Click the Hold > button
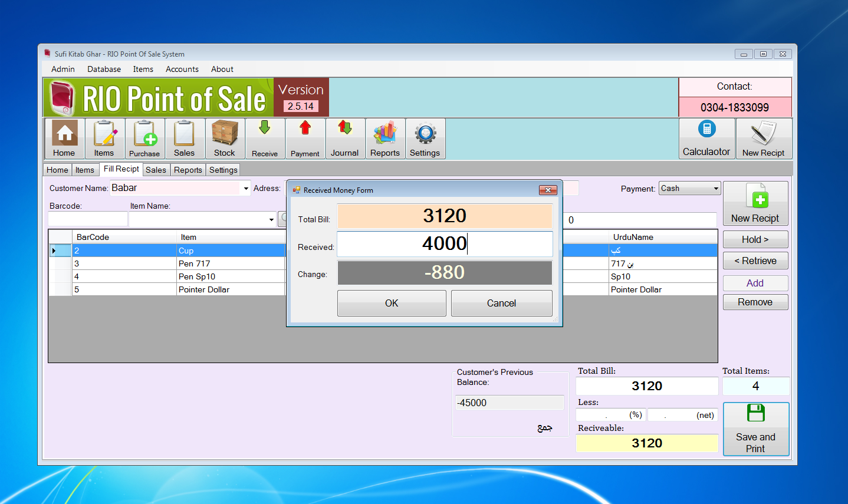Viewport: 848px width, 504px height. [755, 239]
